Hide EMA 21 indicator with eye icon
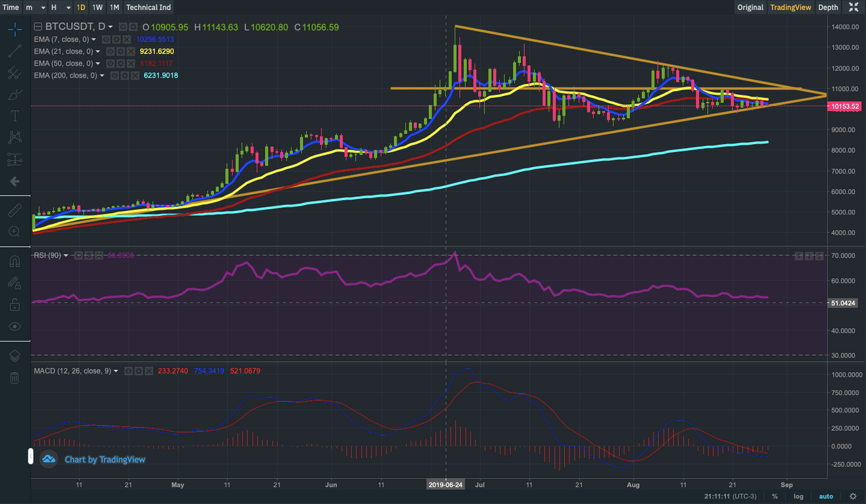 coord(110,51)
